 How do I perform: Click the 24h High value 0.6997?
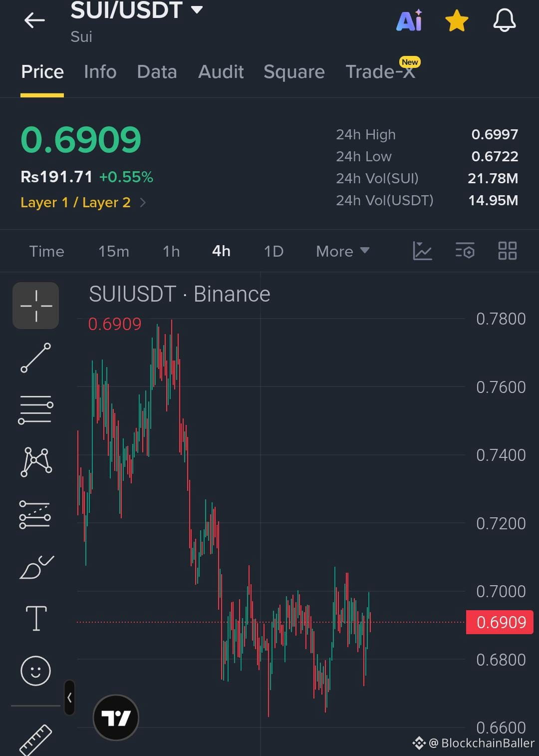tap(495, 134)
